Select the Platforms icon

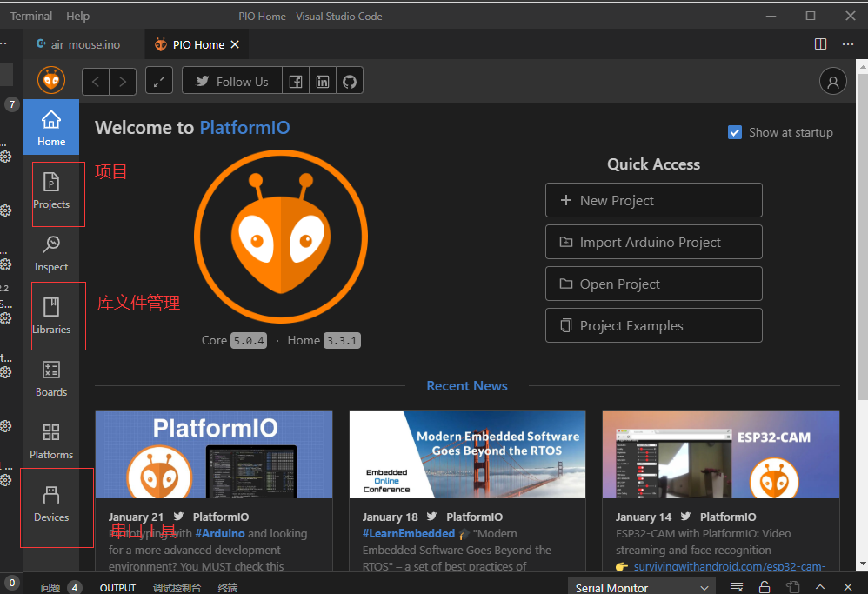pos(50,440)
